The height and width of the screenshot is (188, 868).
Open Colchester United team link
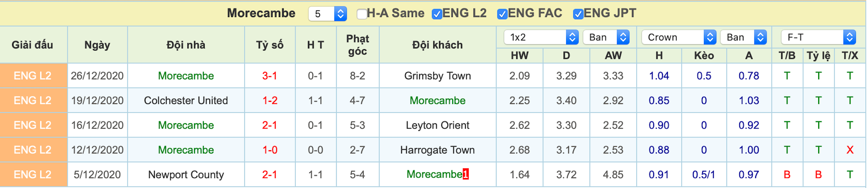point(186,100)
